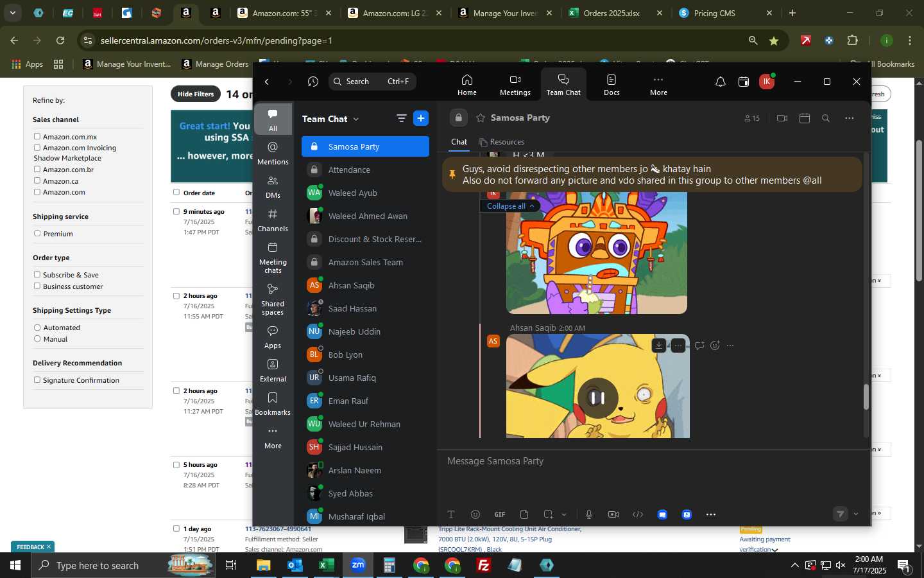
Task: Select Manual shipping settings radio
Action: coord(37,339)
